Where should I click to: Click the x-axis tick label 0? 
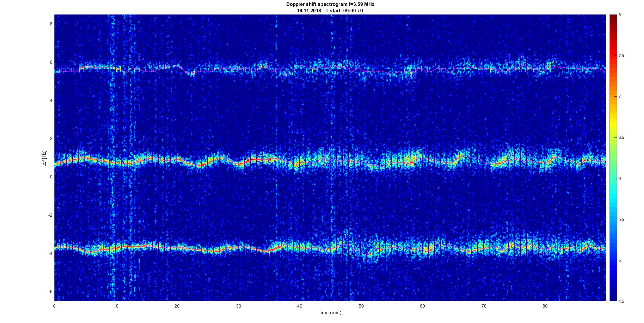[x=54, y=306]
